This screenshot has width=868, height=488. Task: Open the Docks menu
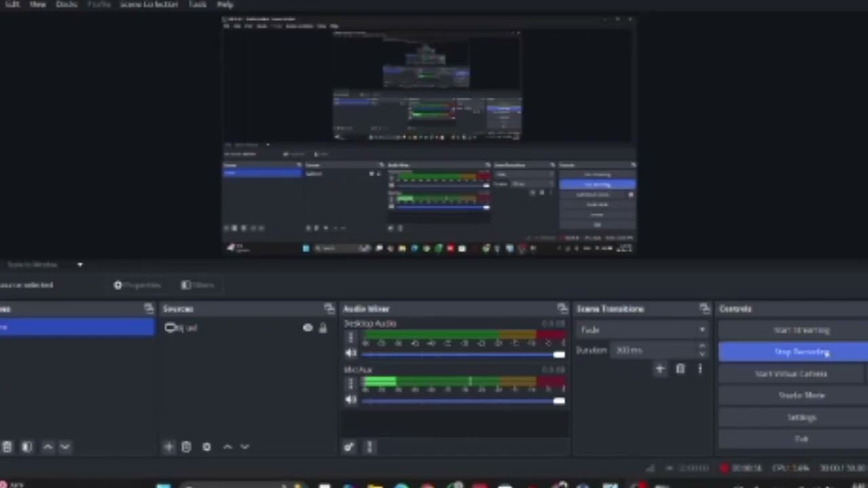coord(66,4)
